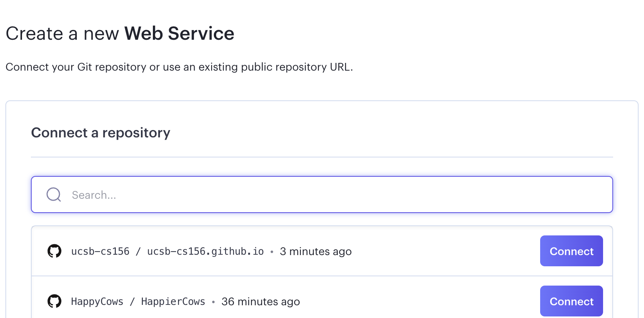Click the dot separator before "36 minutes ago"
The height and width of the screenshot is (318, 644).
click(213, 302)
